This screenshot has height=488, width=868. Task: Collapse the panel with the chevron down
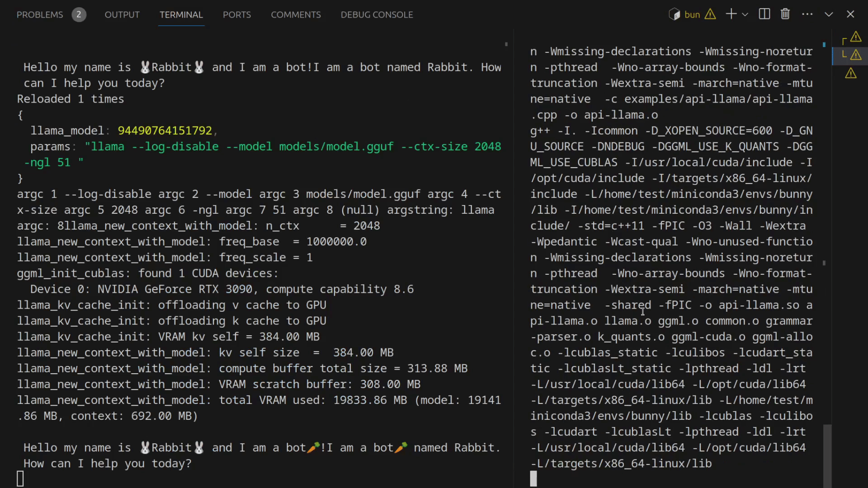point(829,14)
